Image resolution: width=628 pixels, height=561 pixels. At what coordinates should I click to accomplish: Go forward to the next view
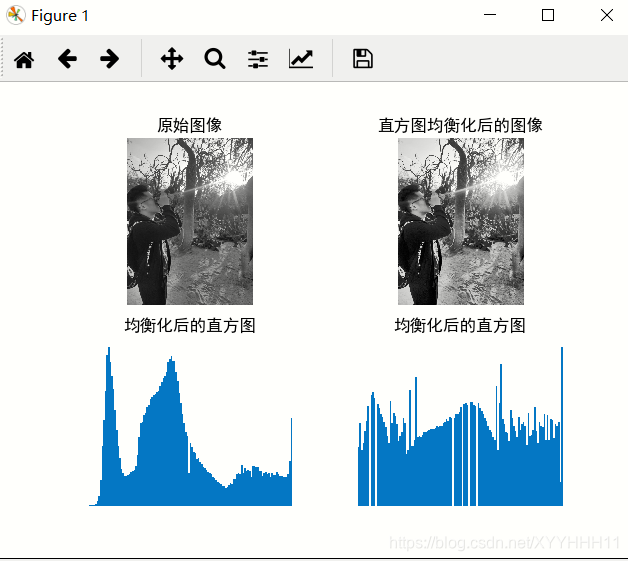[x=109, y=59]
